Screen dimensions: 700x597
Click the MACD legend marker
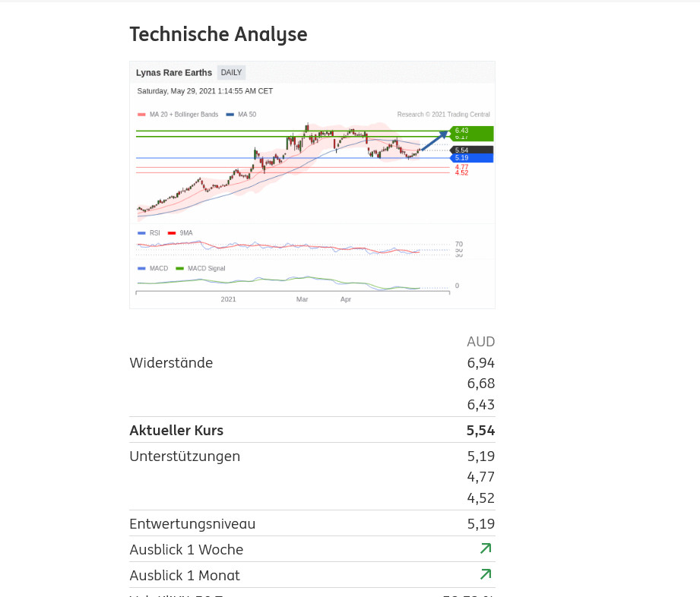[x=141, y=268]
